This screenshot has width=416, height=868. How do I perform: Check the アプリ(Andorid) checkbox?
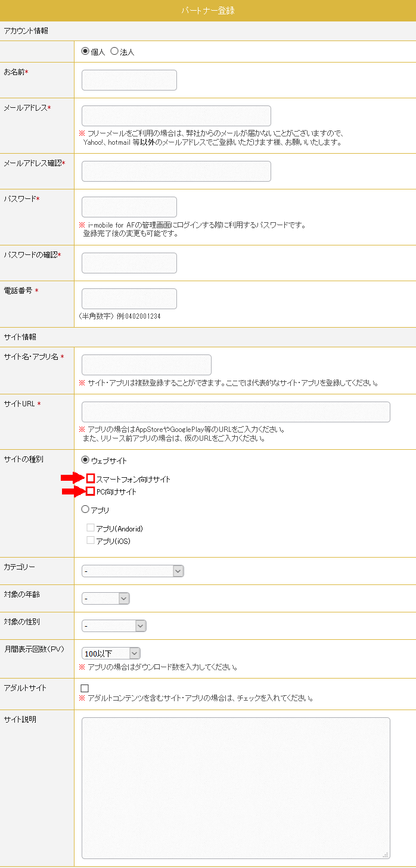[91, 528]
